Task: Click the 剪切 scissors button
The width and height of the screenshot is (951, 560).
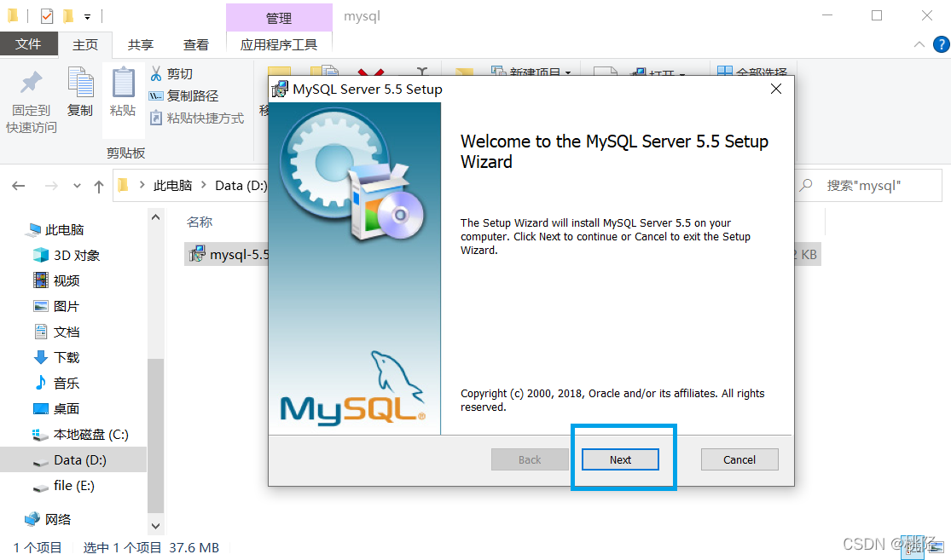Action: point(171,73)
